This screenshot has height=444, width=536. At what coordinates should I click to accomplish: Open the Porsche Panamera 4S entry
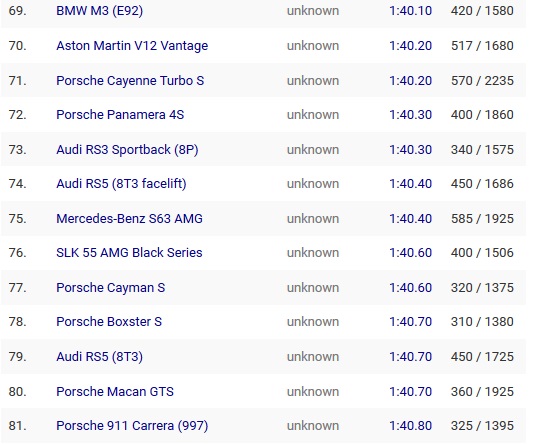point(120,115)
